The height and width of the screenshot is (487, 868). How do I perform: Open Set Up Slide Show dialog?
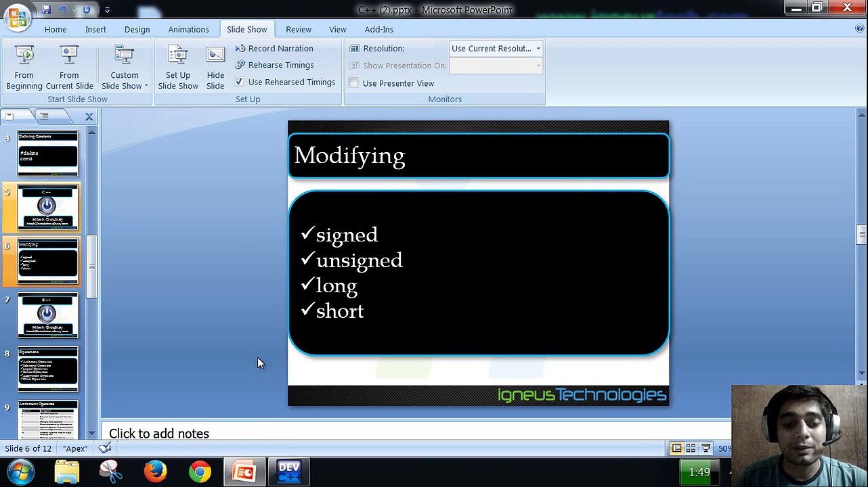click(x=178, y=68)
